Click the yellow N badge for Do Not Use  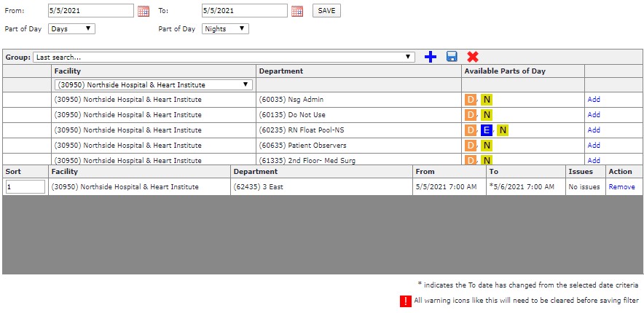(487, 115)
